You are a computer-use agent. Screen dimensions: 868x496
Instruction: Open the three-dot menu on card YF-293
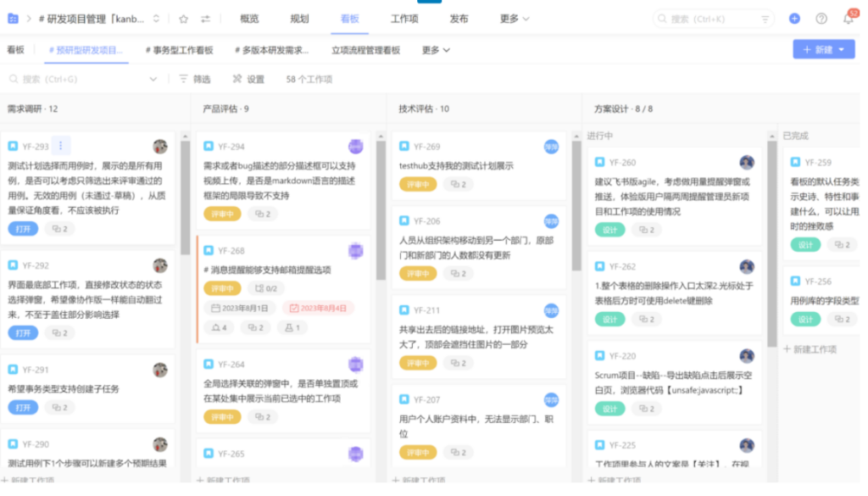pos(59,146)
